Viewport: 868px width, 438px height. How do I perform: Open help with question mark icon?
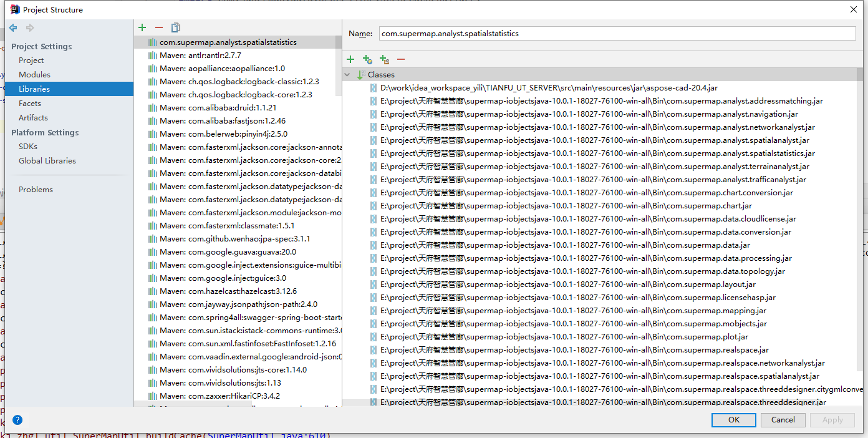click(17, 420)
